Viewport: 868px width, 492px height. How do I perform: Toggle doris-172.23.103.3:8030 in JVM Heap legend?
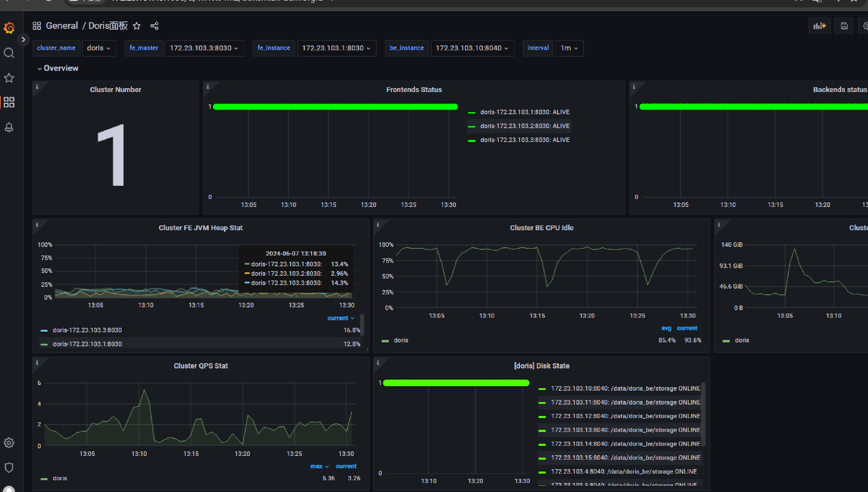coord(87,330)
